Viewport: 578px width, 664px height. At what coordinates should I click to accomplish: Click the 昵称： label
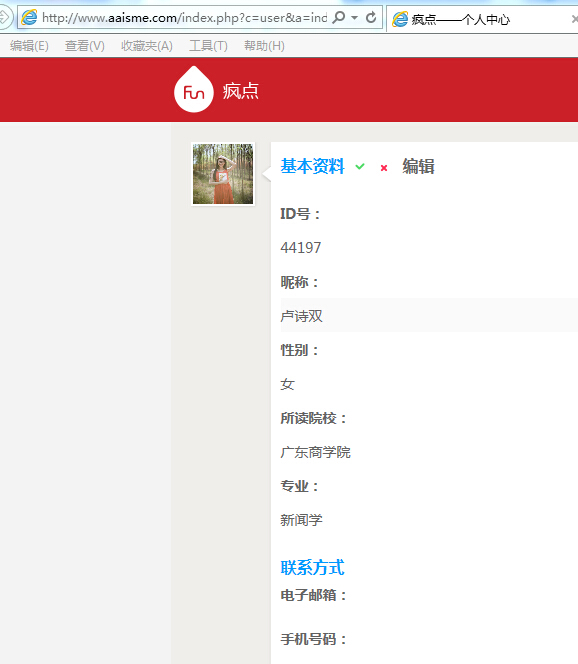(300, 282)
